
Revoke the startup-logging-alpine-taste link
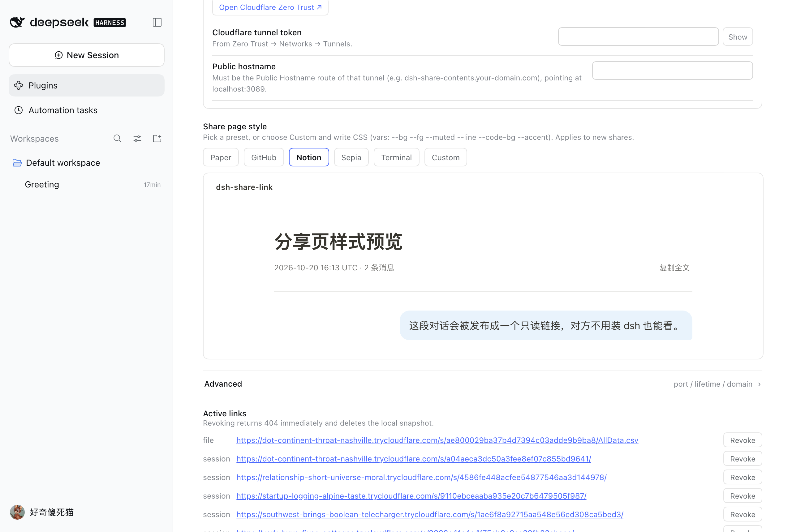click(x=742, y=496)
